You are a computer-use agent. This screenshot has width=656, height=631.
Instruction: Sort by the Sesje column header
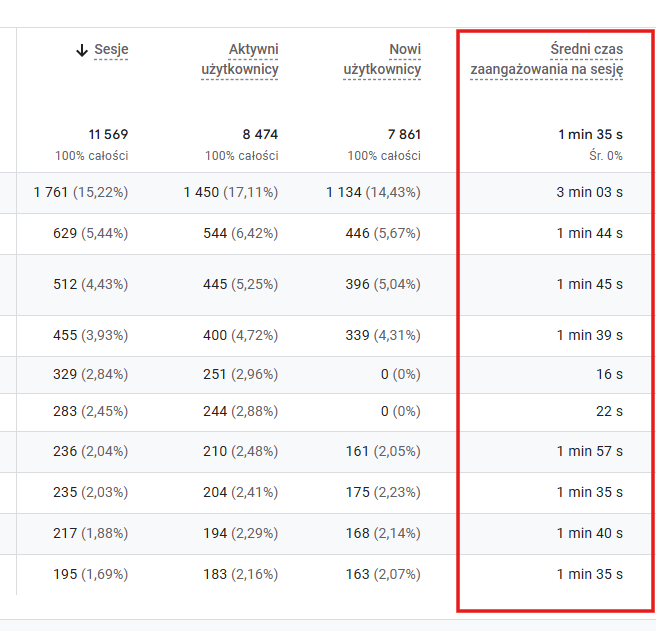[111, 50]
